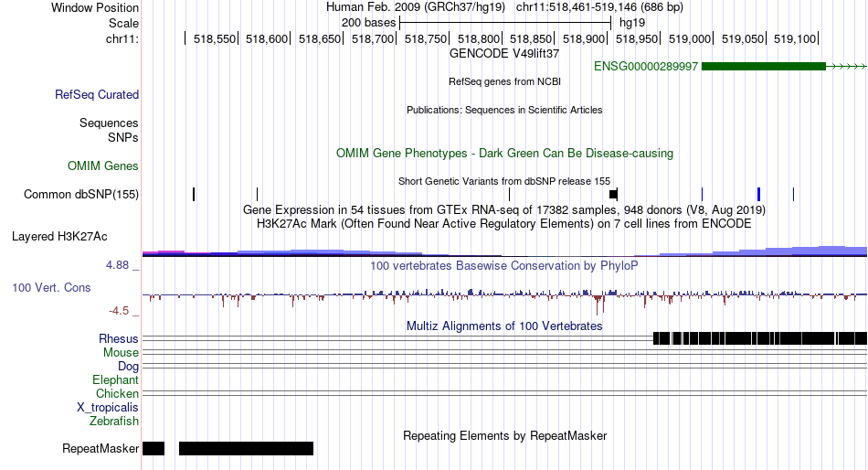Open Multiz Alignments of 100 Vertebrates title
The width and height of the screenshot is (868, 470).
pyautogui.click(x=504, y=326)
